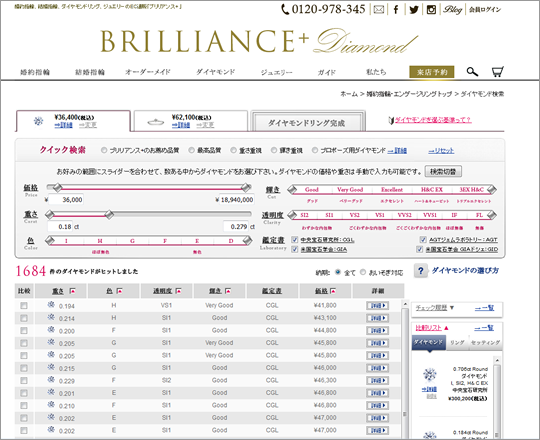
Task: Open ガイド menu
Action: (x=326, y=72)
